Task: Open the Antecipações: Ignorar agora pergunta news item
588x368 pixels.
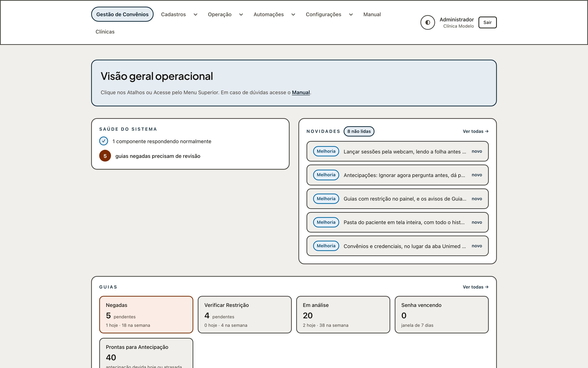Action: [x=397, y=175]
